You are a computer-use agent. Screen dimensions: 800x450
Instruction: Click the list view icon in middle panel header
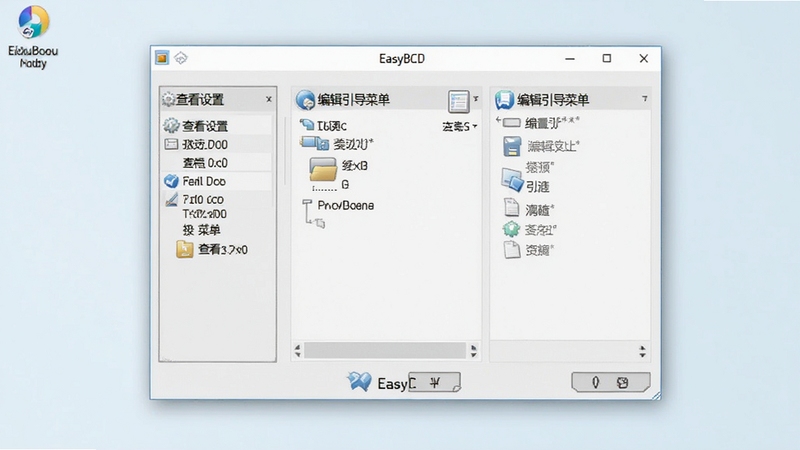458,101
